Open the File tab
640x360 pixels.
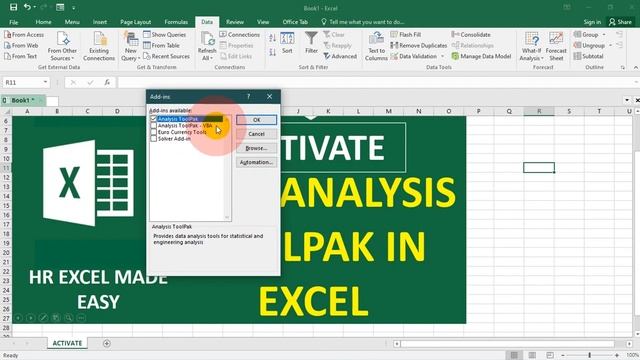point(13,22)
